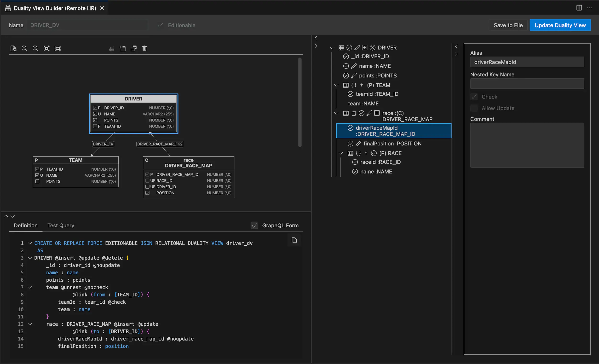The height and width of the screenshot is (364, 599).
Task: Click the Nested Key Name input field
Action: (x=527, y=83)
